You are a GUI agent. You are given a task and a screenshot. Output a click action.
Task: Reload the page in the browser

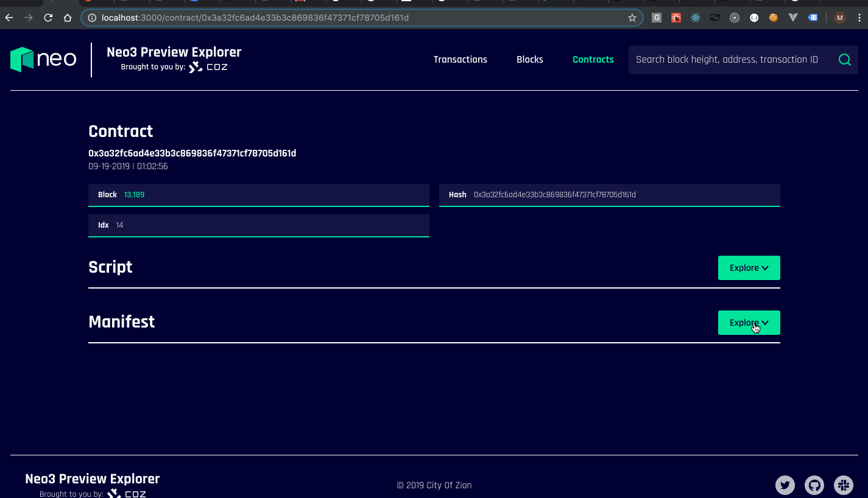coord(48,18)
